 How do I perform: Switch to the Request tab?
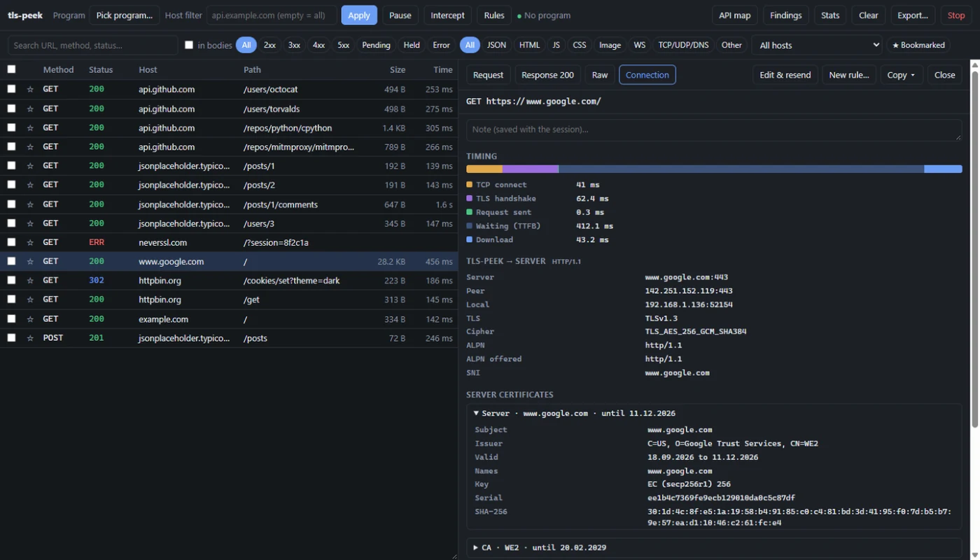coord(488,75)
